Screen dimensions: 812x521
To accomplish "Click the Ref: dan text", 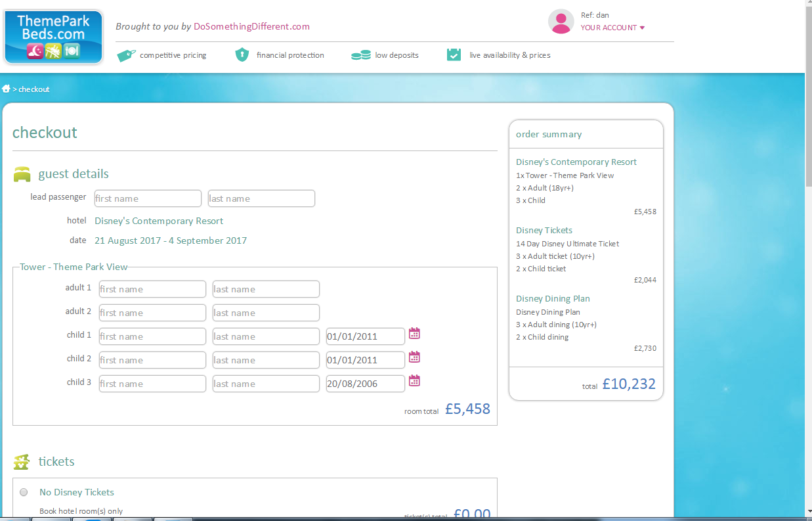I will coord(595,15).
